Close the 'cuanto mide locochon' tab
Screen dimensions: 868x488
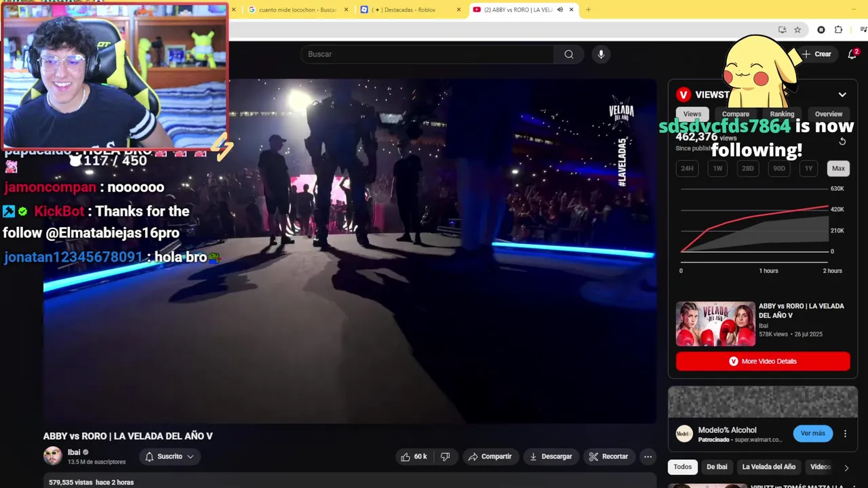(346, 9)
